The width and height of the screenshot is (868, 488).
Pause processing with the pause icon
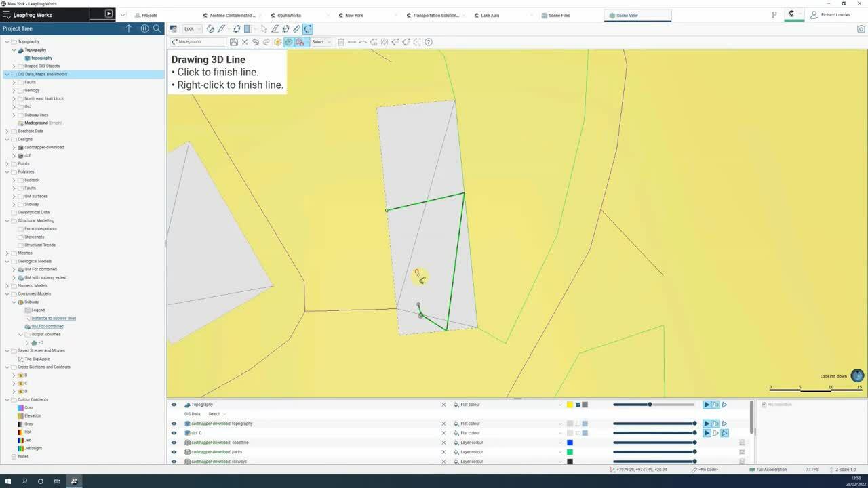144,28
